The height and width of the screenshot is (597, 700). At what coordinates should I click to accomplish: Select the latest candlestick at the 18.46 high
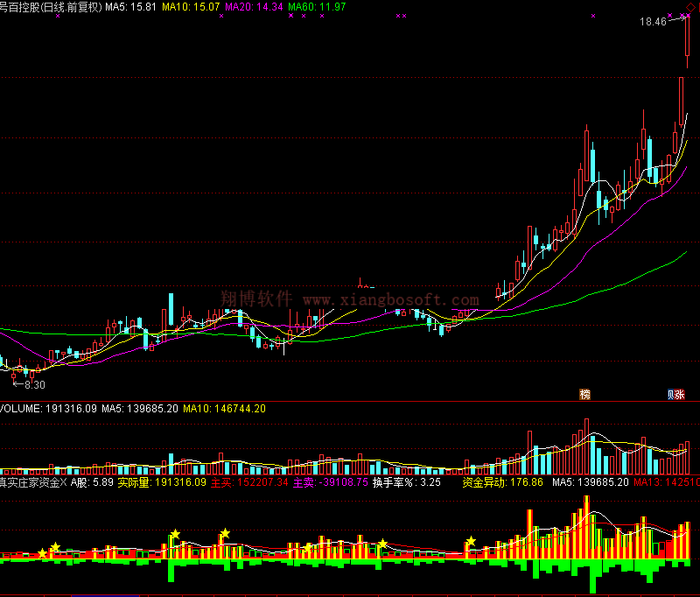pyautogui.click(x=688, y=40)
